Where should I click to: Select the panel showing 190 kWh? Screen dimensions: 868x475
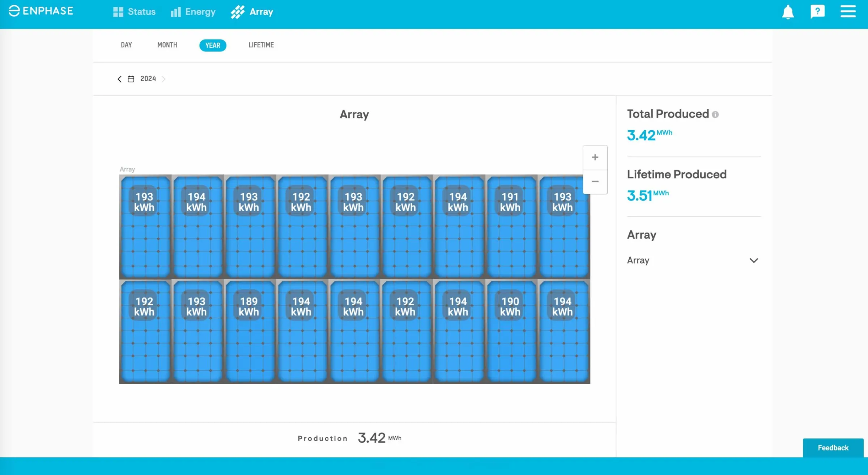click(x=511, y=331)
